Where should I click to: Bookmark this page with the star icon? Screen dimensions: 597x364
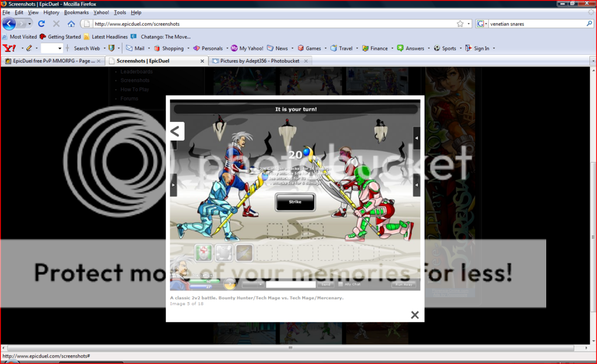coord(460,24)
